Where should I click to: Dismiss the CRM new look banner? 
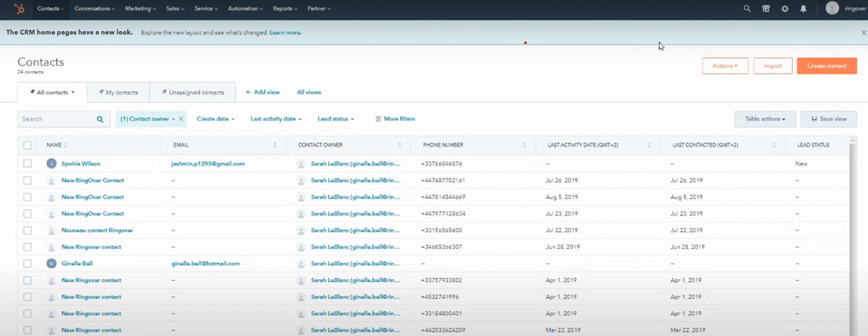[863, 33]
